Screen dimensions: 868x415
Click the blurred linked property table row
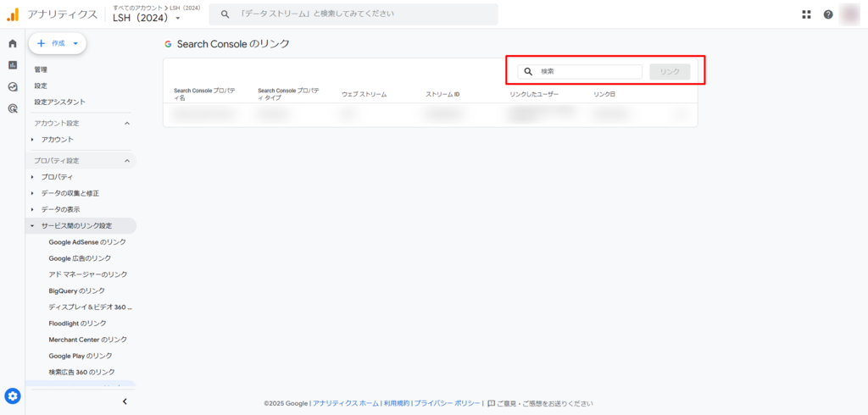coord(430,114)
